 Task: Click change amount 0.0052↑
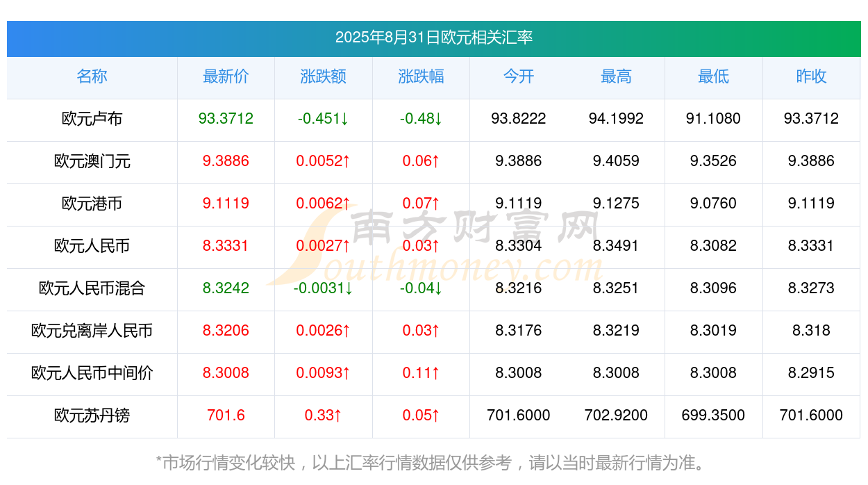(324, 161)
